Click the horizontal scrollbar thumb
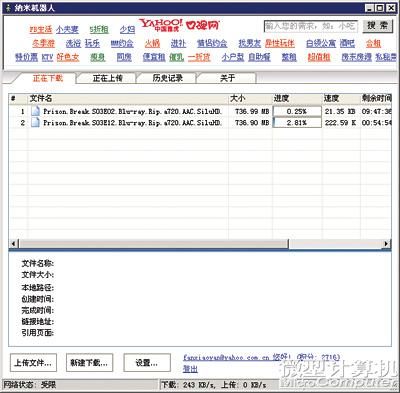The height and width of the screenshot is (393, 400). (154, 244)
